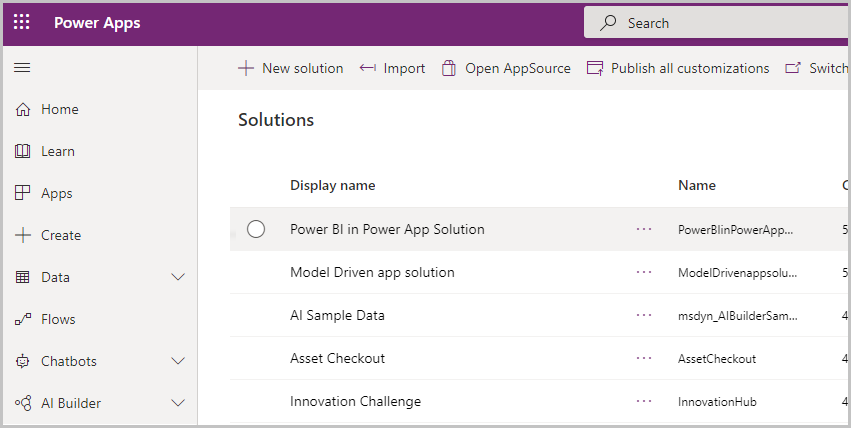Viewport: 851px width, 428px height.
Task: Click the Open AppSource bag icon
Action: tap(449, 68)
